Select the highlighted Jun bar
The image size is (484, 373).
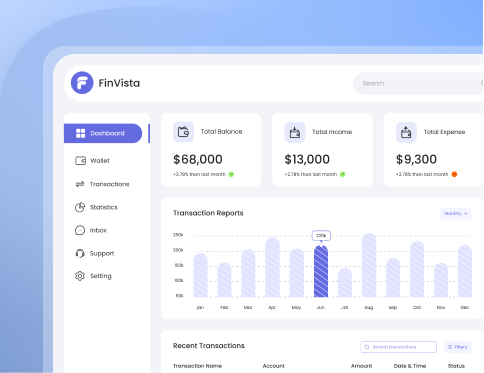pyautogui.click(x=321, y=271)
